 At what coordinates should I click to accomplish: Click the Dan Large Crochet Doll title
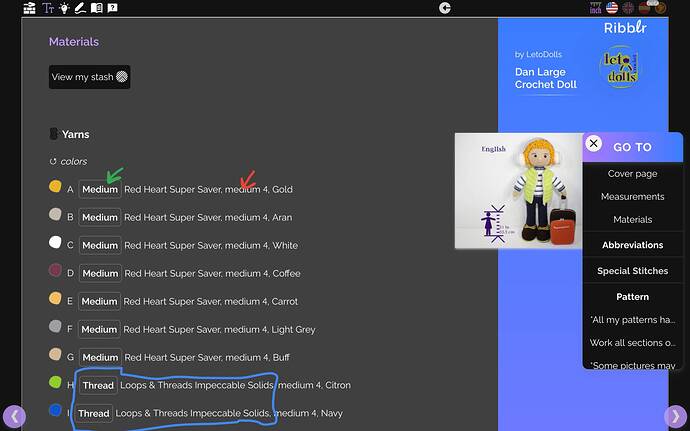tap(546, 78)
